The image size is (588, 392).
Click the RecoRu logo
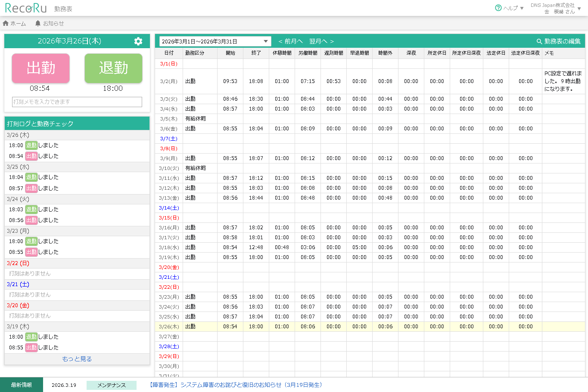tap(26, 8)
